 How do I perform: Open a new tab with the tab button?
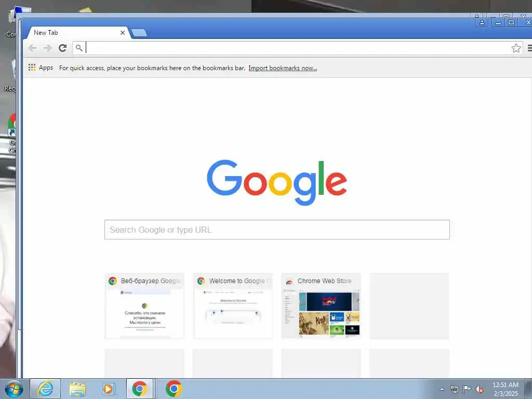click(x=139, y=33)
